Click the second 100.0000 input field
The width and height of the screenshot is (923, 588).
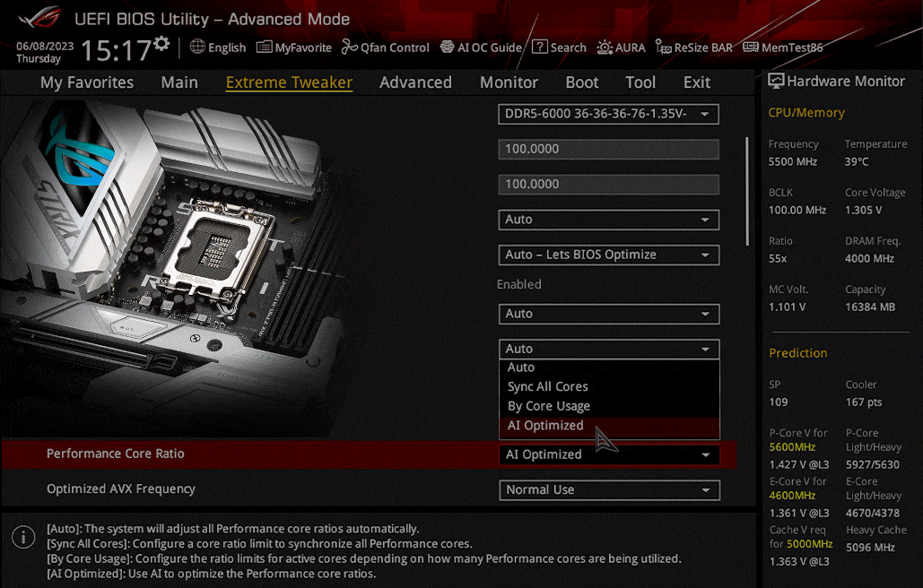609,184
